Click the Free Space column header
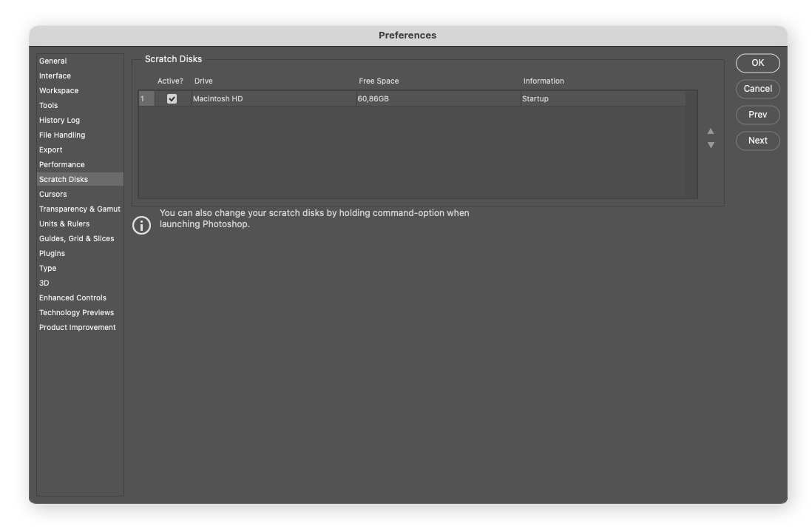This screenshot has width=812, height=532. [x=379, y=81]
